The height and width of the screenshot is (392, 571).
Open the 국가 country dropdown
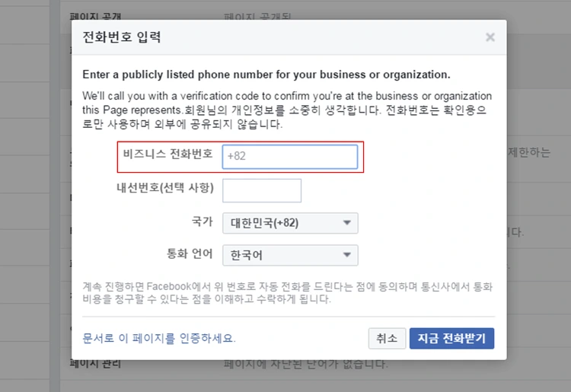click(x=290, y=223)
